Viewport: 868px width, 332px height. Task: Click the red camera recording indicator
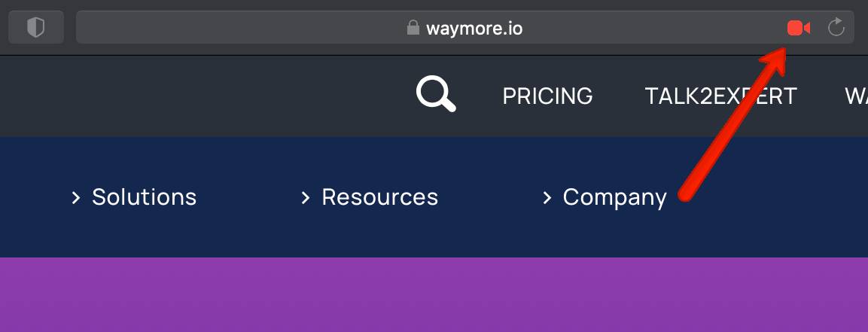[798, 28]
